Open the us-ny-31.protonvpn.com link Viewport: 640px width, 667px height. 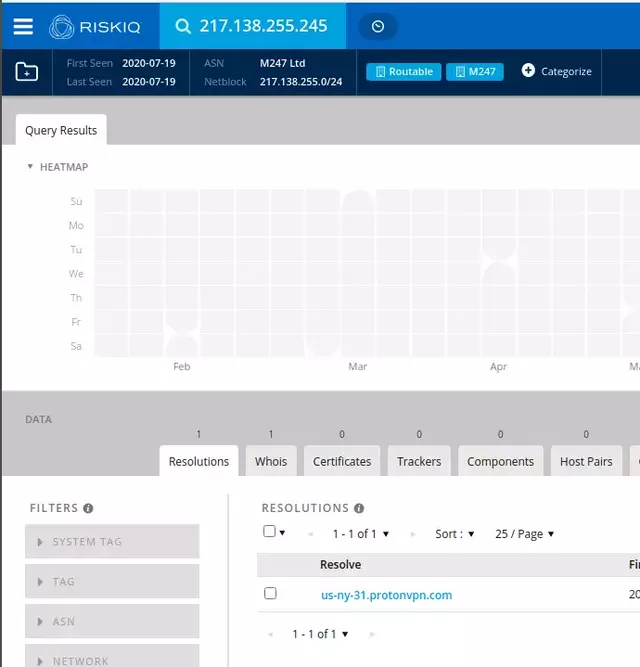387,595
